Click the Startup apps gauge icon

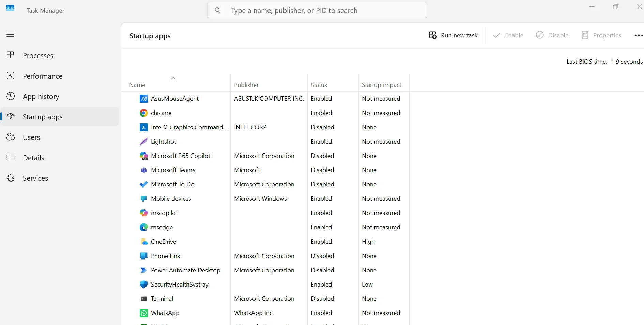click(11, 116)
